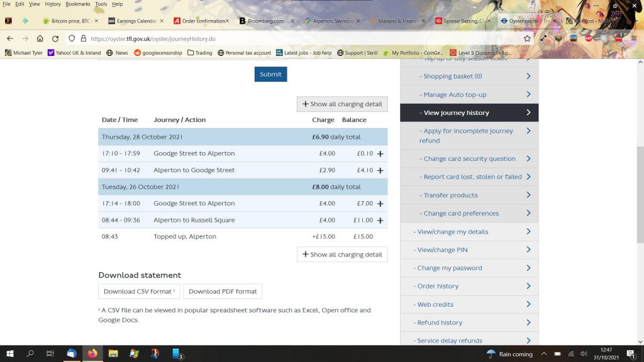Click the page vertical scrollbar thumb
Image resolution: width=644 pixels, height=362 pixels.
coord(640,195)
